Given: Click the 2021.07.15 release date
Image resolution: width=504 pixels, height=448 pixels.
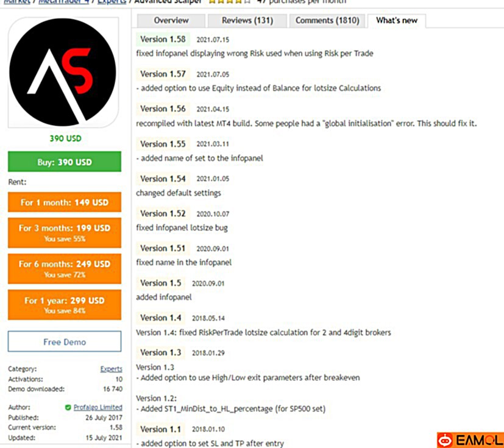Looking at the screenshot, I should [213, 40].
